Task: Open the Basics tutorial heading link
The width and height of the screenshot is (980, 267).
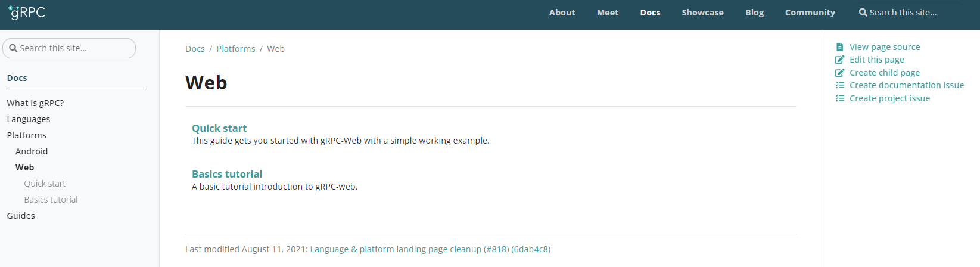Action: point(227,174)
